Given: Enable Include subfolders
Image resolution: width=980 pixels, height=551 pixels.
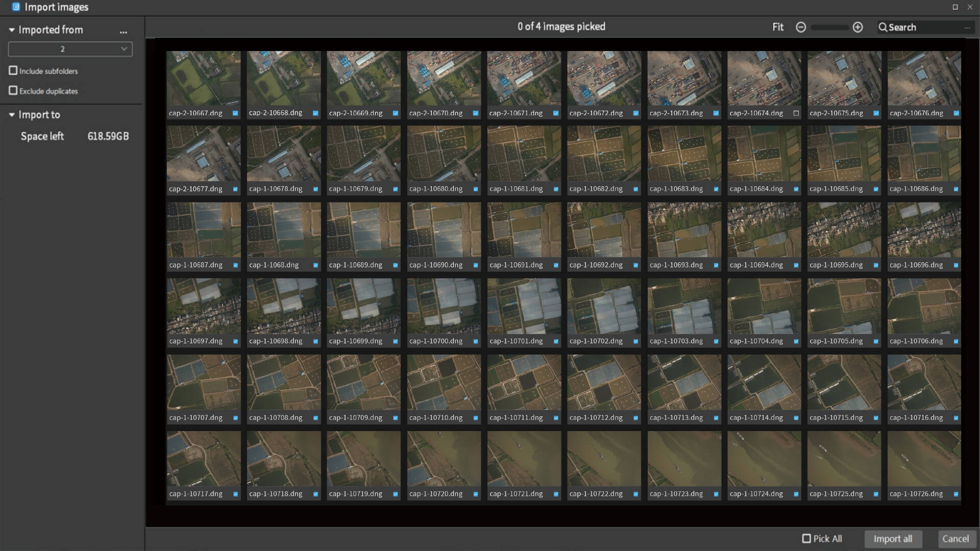Looking at the screenshot, I should 13,70.
